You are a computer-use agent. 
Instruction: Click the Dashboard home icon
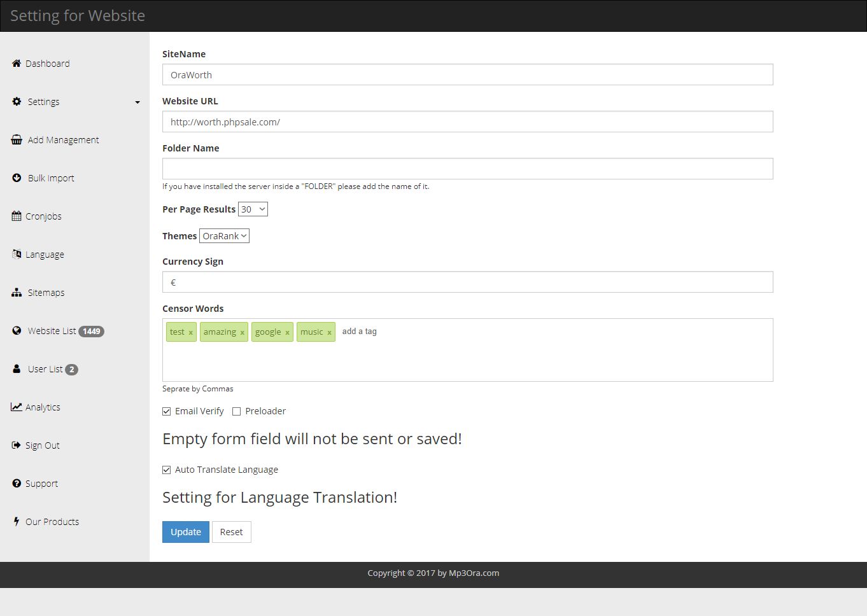point(17,64)
